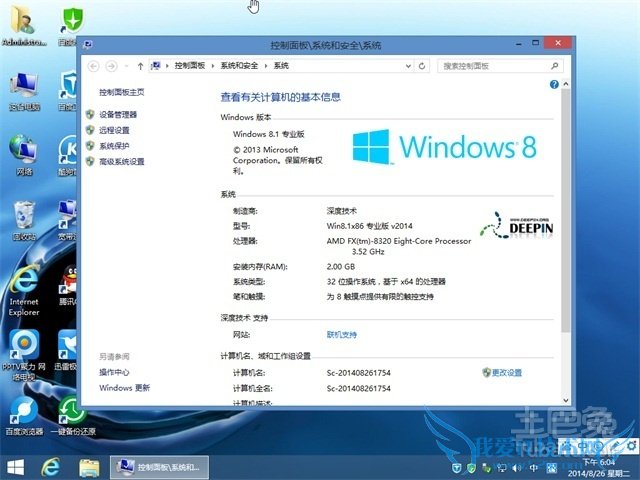Viewport: 640px width, 480px height.
Task: Click the blue T shield tray icon
Action: pyautogui.click(x=456, y=468)
